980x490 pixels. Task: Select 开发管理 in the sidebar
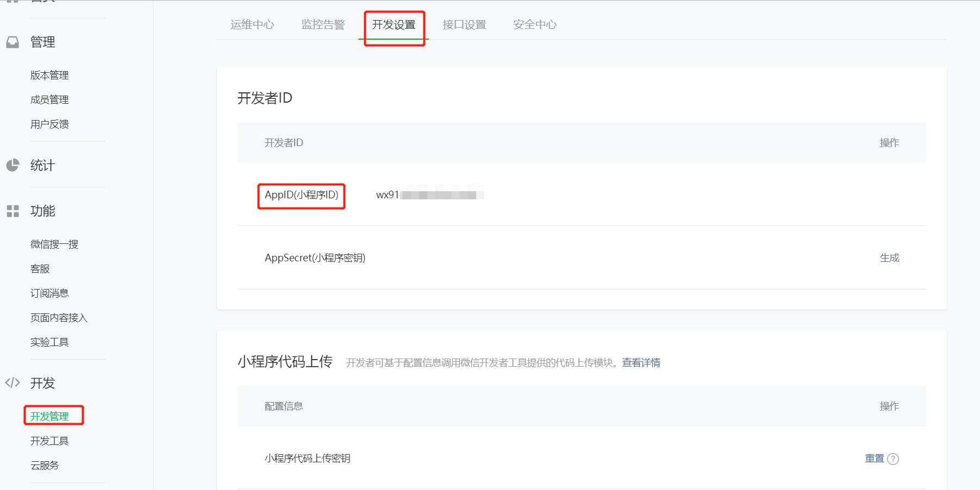point(49,416)
